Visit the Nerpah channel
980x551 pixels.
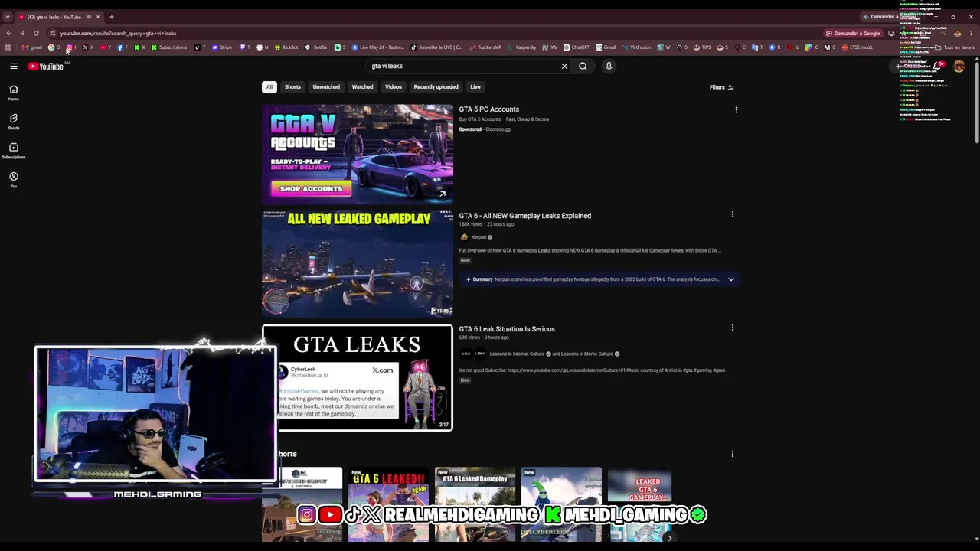pos(479,237)
